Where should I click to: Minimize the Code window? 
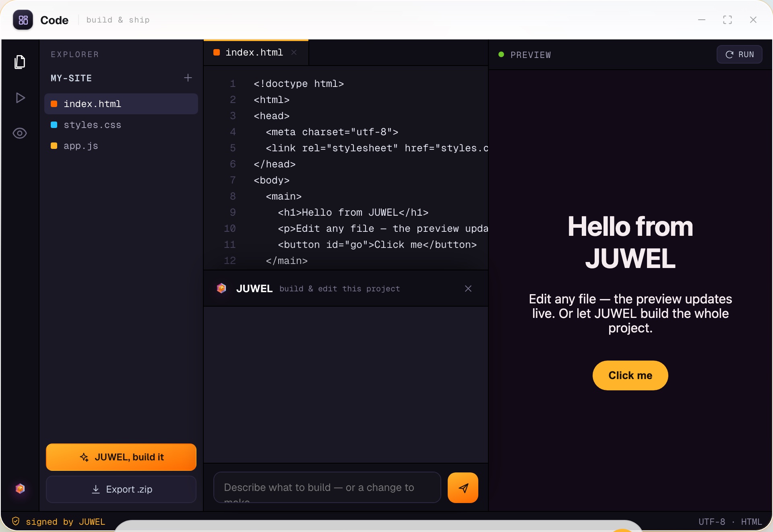pyautogui.click(x=702, y=20)
